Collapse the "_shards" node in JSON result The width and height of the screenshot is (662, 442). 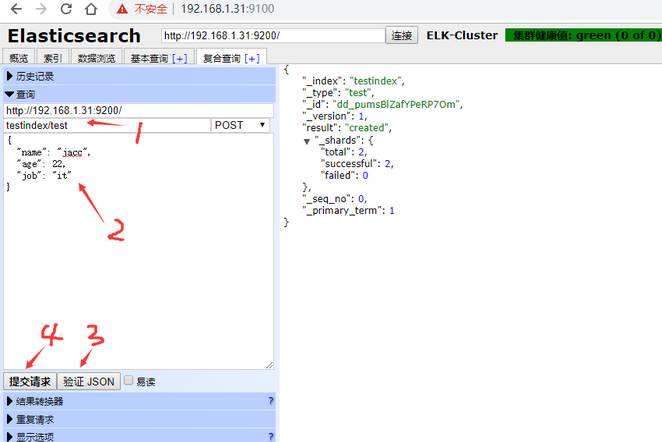coord(307,141)
